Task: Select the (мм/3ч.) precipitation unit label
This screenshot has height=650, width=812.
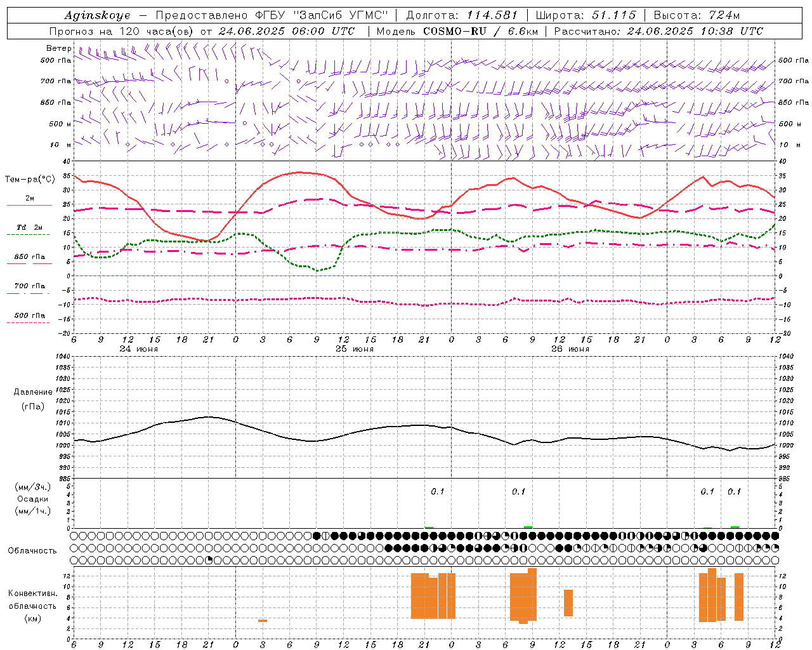Action: pyautogui.click(x=33, y=487)
